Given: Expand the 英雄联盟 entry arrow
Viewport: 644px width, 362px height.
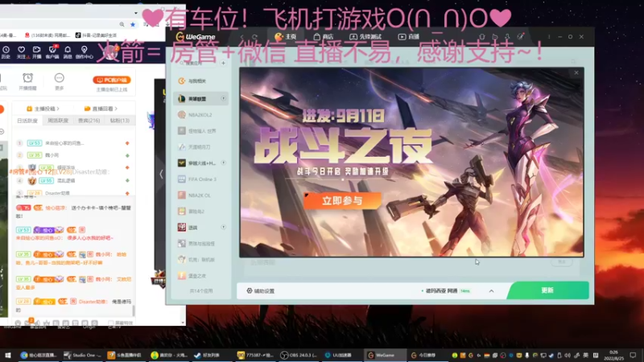Looking at the screenshot, I should (x=224, y=98).
